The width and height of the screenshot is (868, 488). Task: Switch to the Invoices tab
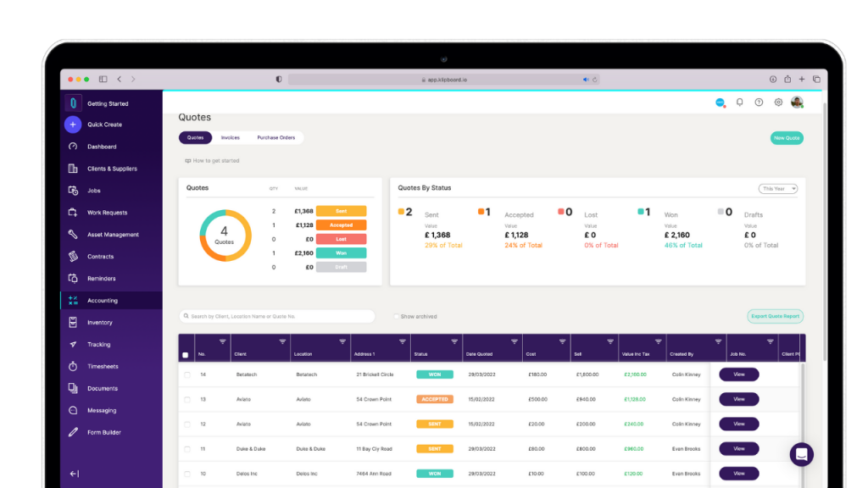pos(231,138)
